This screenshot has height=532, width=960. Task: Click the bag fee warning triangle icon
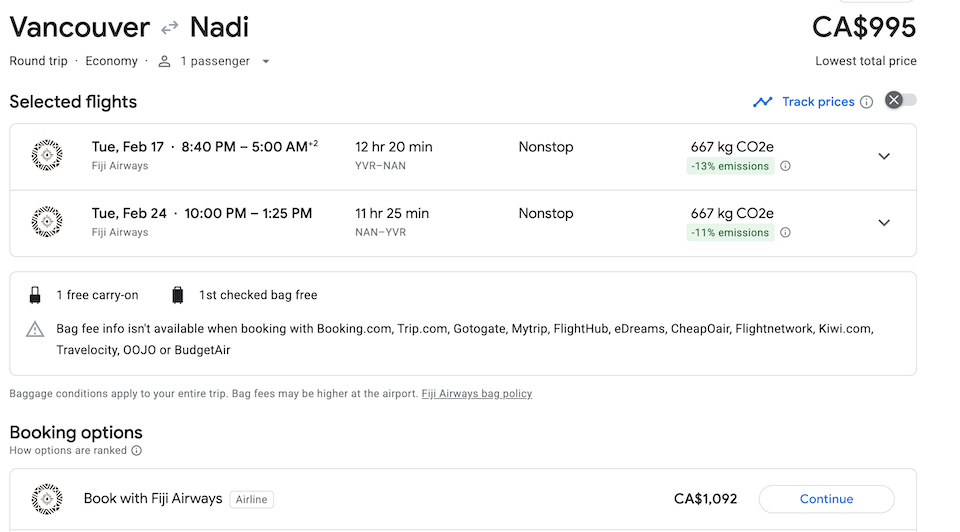35,329
